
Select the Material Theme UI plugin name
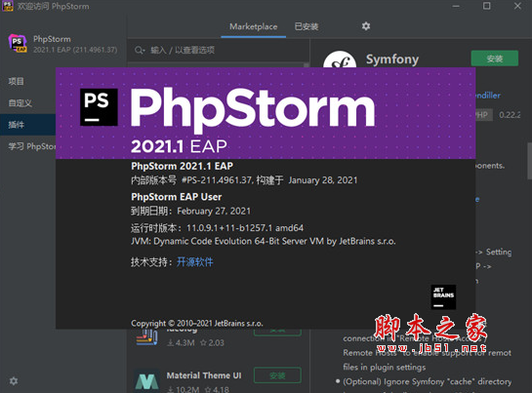tap(204, 375)
